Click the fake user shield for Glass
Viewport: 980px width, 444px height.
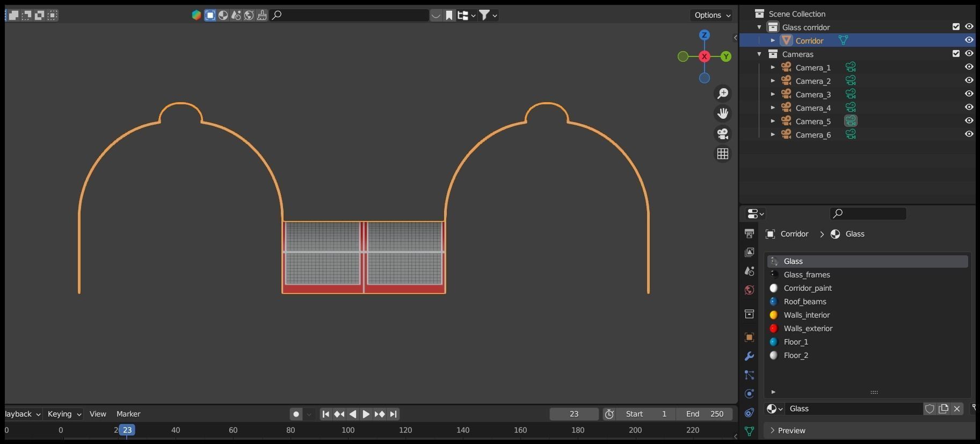pos(930,409)
